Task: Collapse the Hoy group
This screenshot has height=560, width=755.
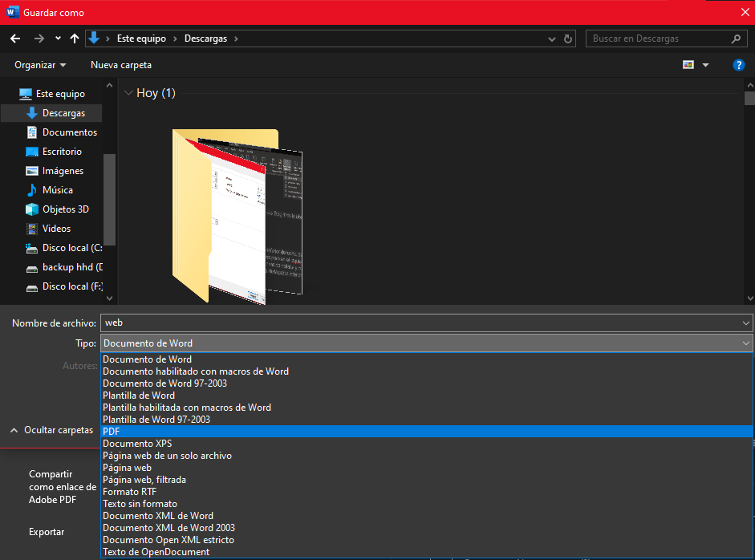Action: pyautogui.click(x=128, y=93)
